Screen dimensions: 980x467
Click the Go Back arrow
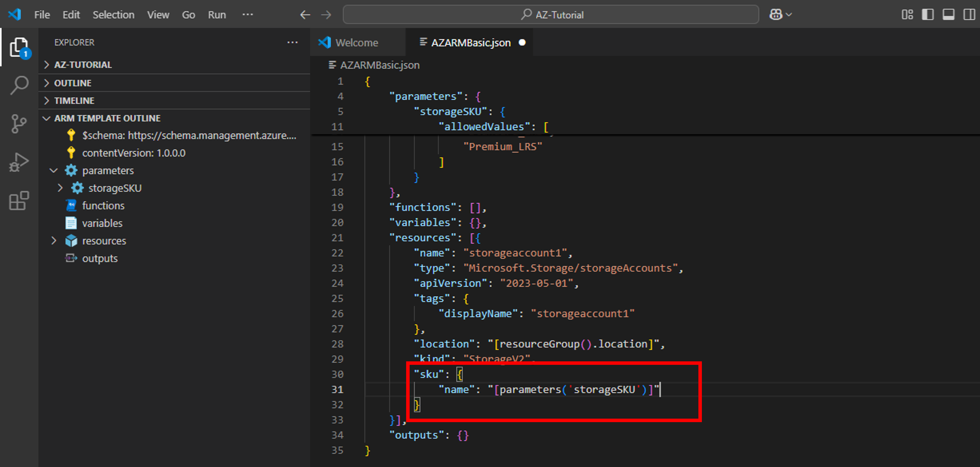coord(305,15)
